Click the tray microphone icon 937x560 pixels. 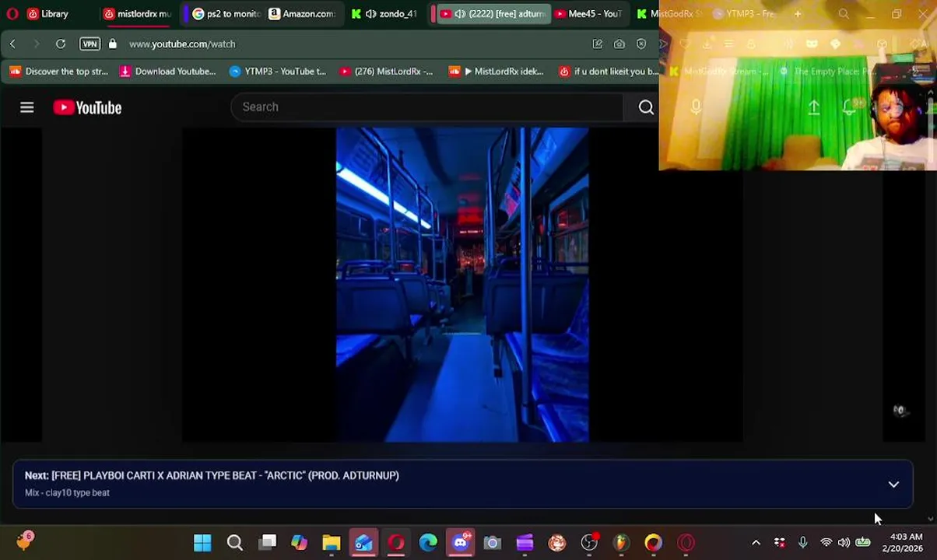pyautogui.click(x=803, y=543)
